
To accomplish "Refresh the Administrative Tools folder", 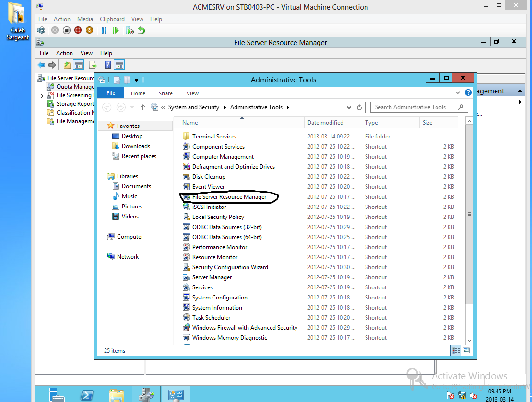I will (359, 107).
